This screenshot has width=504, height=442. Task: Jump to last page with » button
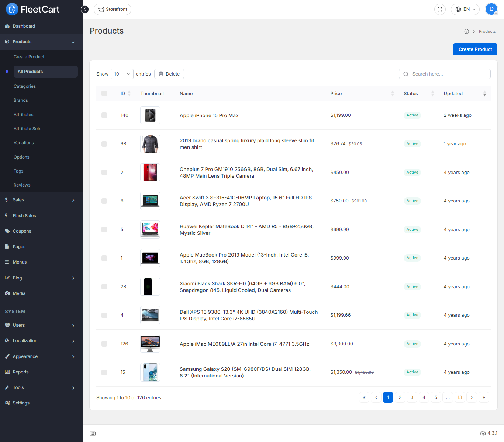484,397
